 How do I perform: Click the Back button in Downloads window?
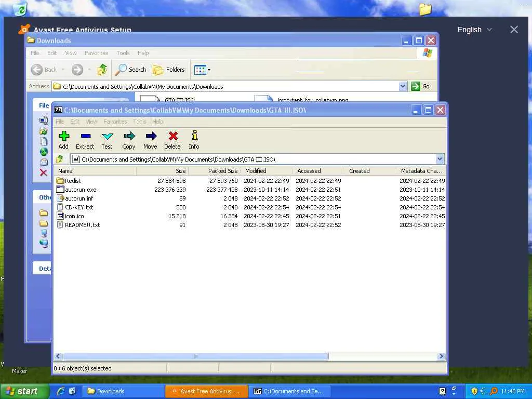click(x=44, y=70)
